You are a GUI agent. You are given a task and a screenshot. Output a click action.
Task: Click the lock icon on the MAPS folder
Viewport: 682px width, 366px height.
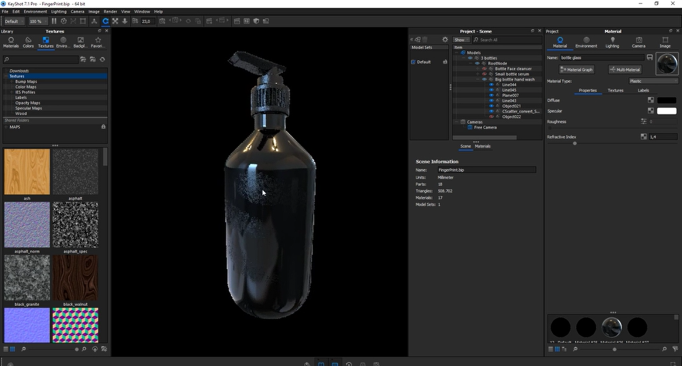pos(103,127)
